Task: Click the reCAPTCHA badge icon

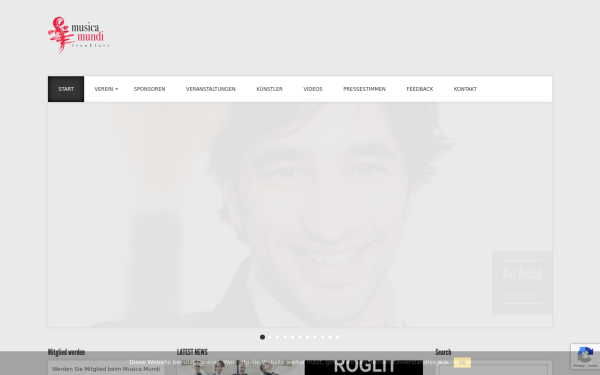Action: pyautogui.click(x=585, y=356)
